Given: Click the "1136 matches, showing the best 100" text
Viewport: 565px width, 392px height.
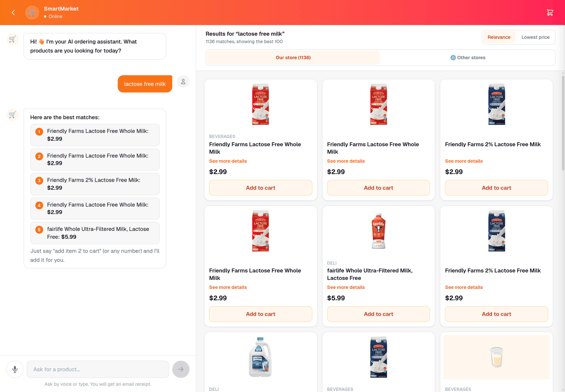Looking at the screenshot, I should (x=244, y=42).
